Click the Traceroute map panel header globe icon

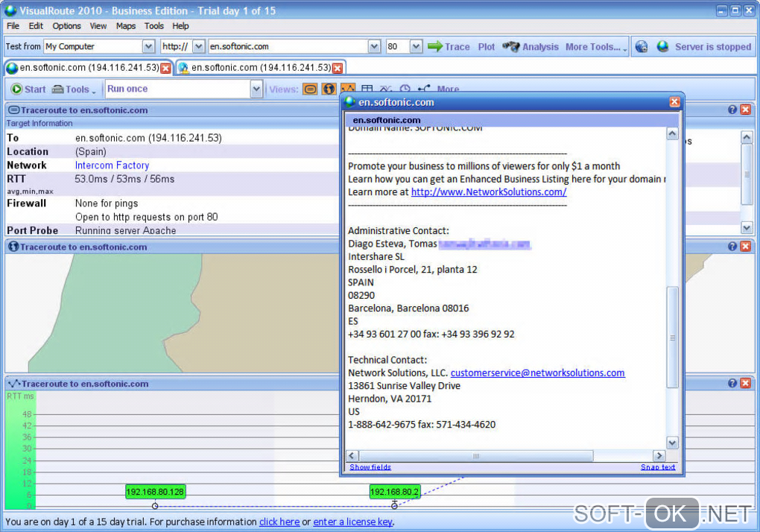pos(13,247)
